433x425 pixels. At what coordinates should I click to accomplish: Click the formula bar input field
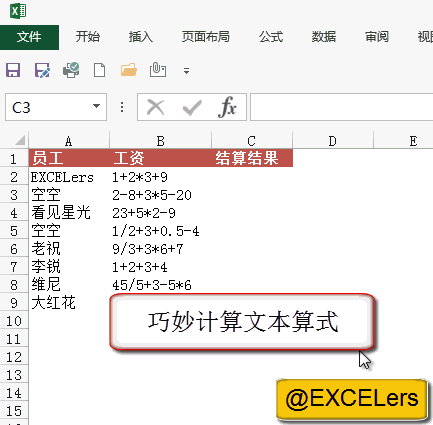(x=341, y=107)
